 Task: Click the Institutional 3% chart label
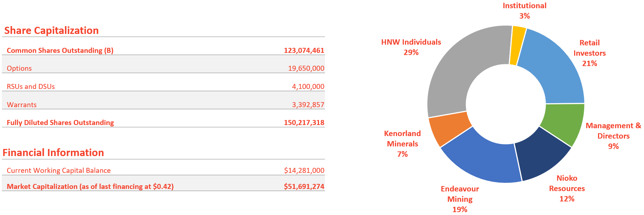click(524, 11)
